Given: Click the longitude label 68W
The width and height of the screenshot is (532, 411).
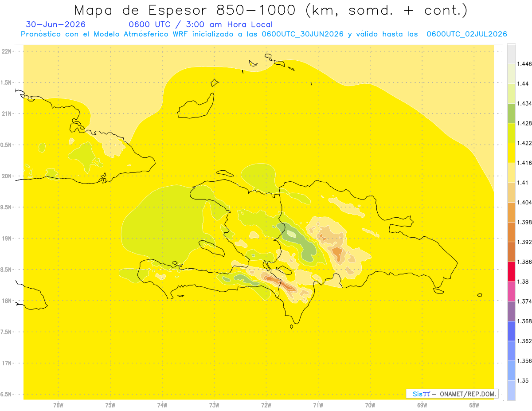Looking at the screenshot, I should (474, 405).
